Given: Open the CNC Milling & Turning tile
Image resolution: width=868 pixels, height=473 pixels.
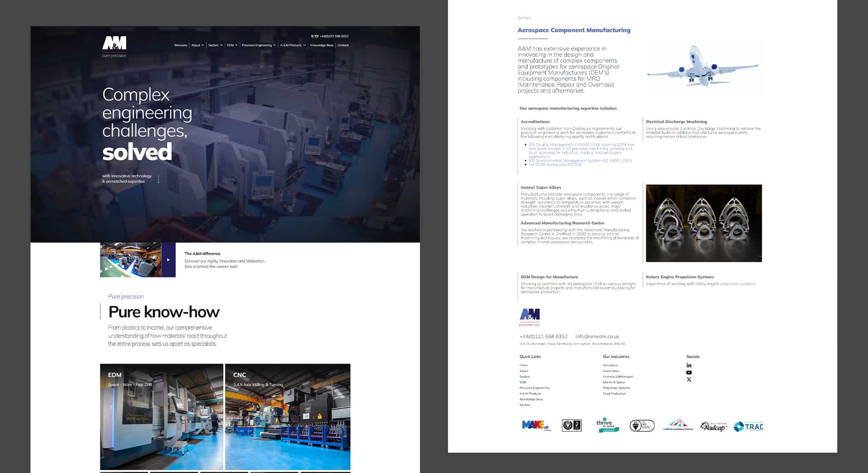Looking at the screenshot, I should click(288, 416).
